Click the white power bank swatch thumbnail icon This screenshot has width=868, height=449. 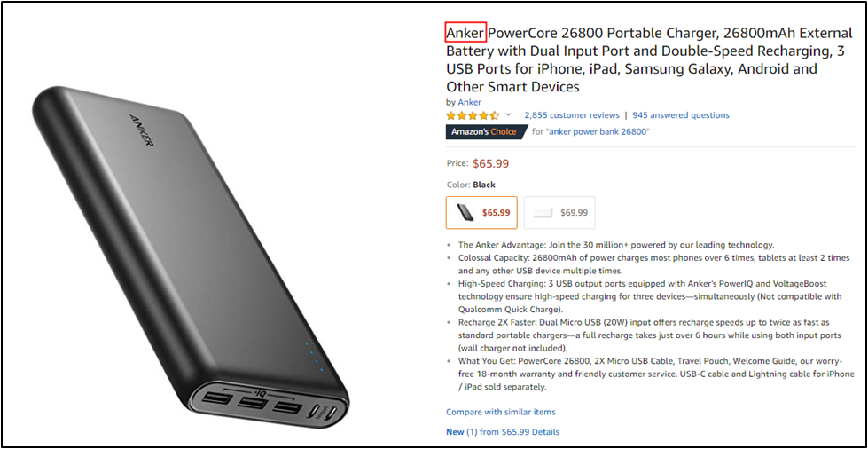(543, 213)
